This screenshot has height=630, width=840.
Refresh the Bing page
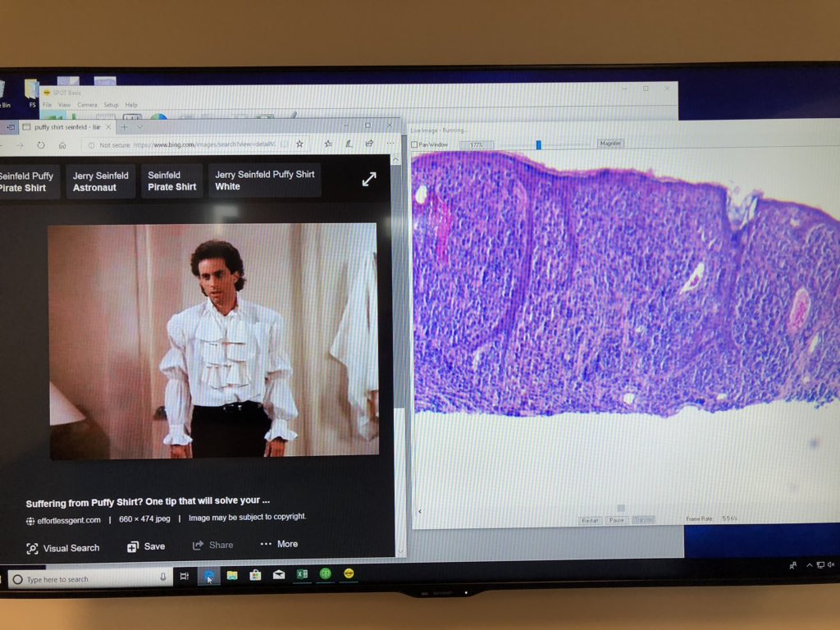[41, 145]
